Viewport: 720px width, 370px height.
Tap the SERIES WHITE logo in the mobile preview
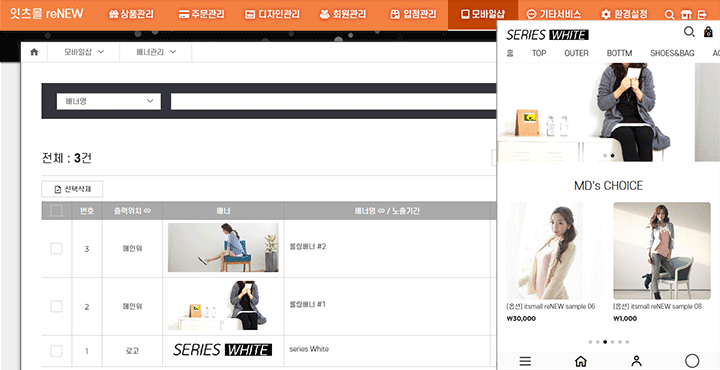click(x=547, y=34)
